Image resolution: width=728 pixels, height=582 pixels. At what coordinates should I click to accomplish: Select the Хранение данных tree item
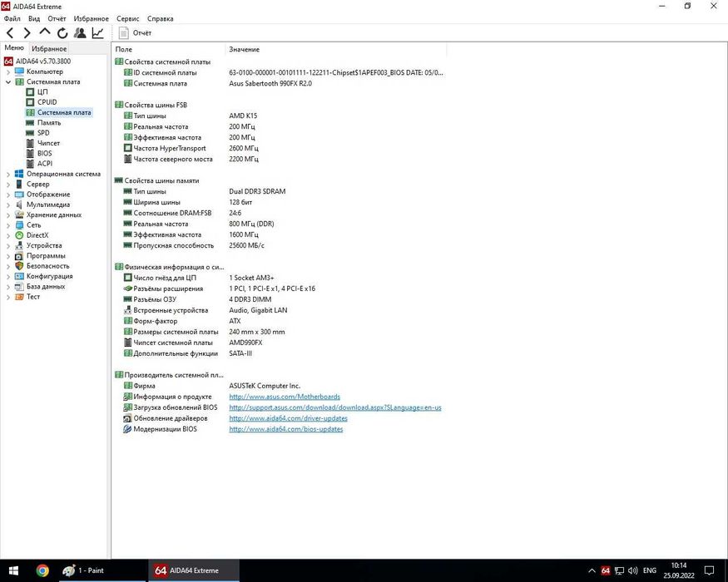(54, 215)
